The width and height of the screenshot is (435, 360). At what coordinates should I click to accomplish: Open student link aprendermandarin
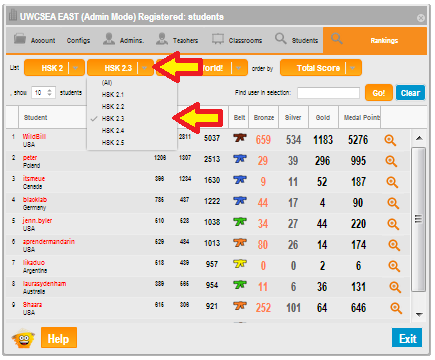pyautogui.click(x=49, y=242)
